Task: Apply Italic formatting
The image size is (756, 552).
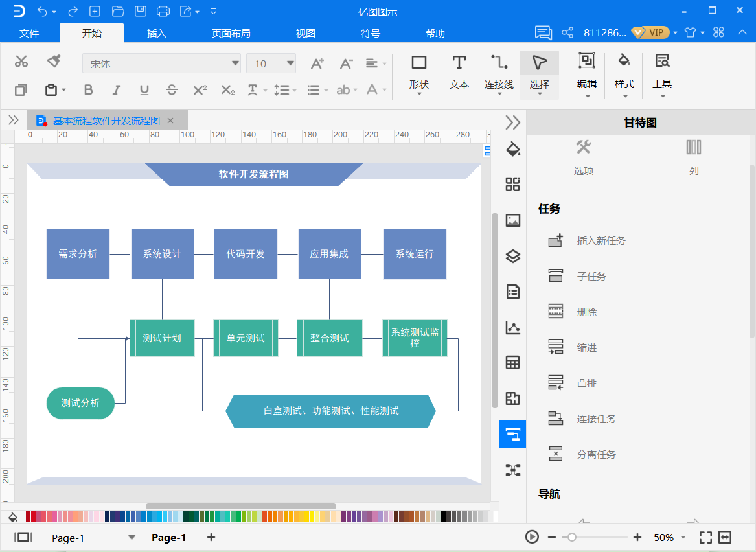Action: coord(116,89)
